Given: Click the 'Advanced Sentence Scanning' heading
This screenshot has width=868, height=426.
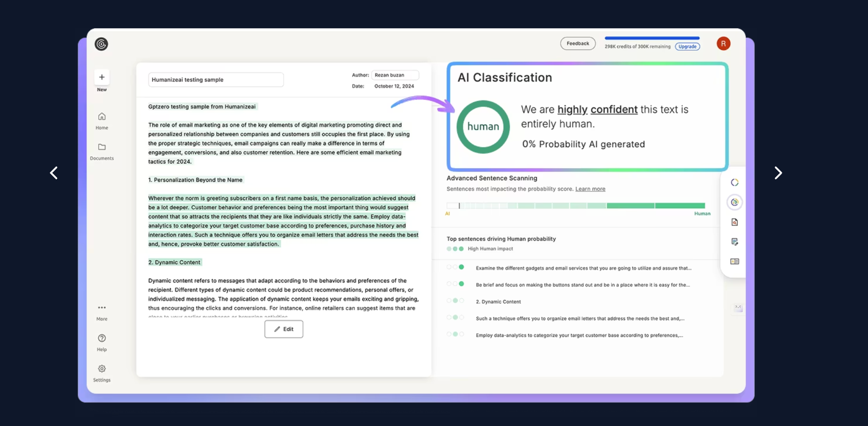Looking at the screenshot, I should coord(492,178).
